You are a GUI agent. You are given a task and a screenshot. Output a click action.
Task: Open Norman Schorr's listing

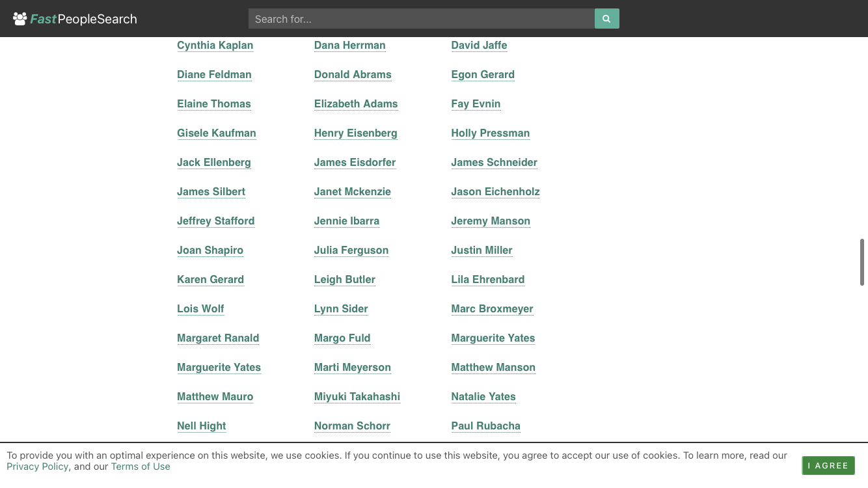352,426
